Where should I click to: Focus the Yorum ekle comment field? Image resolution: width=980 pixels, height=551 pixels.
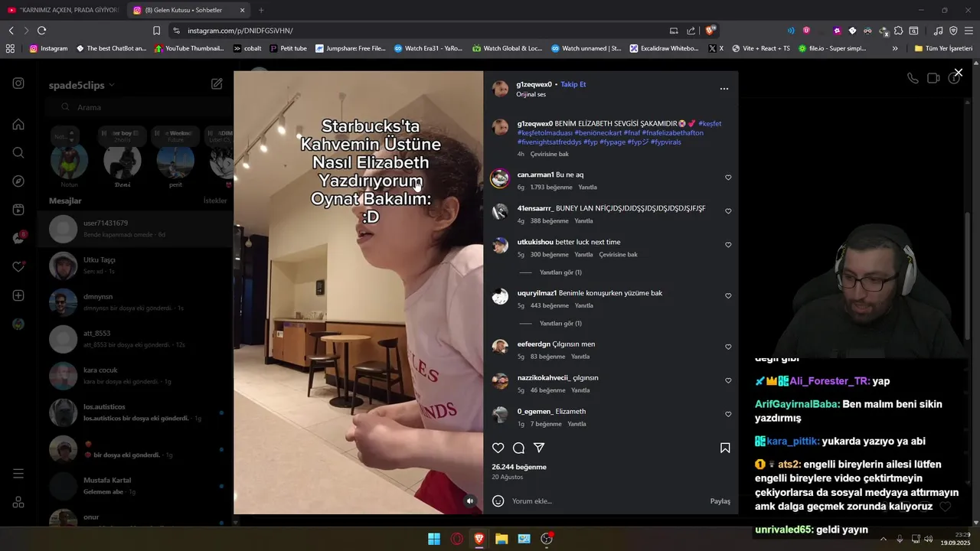click(x=605, y=501)
